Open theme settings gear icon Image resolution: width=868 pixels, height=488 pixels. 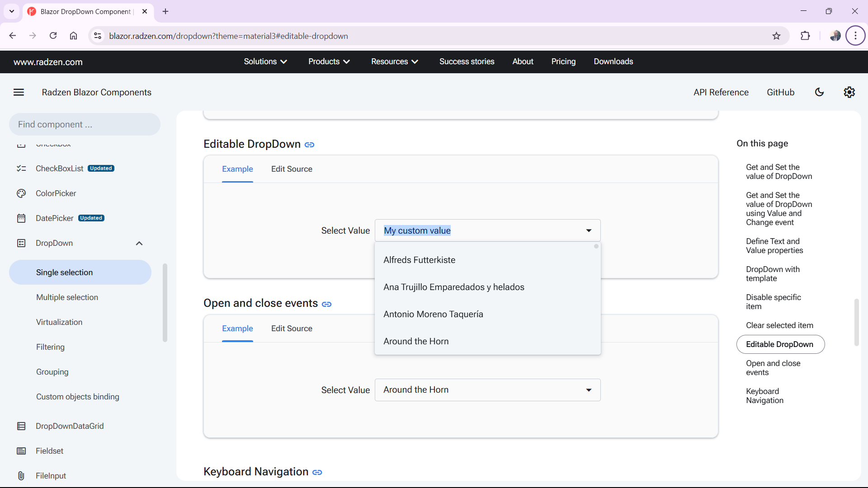point(849,92)
